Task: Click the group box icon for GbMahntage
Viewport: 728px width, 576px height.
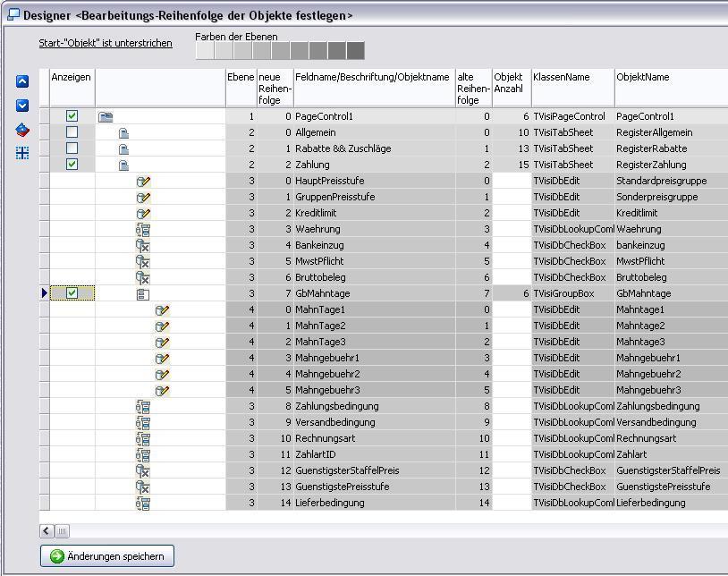Action: pos(143,293)
